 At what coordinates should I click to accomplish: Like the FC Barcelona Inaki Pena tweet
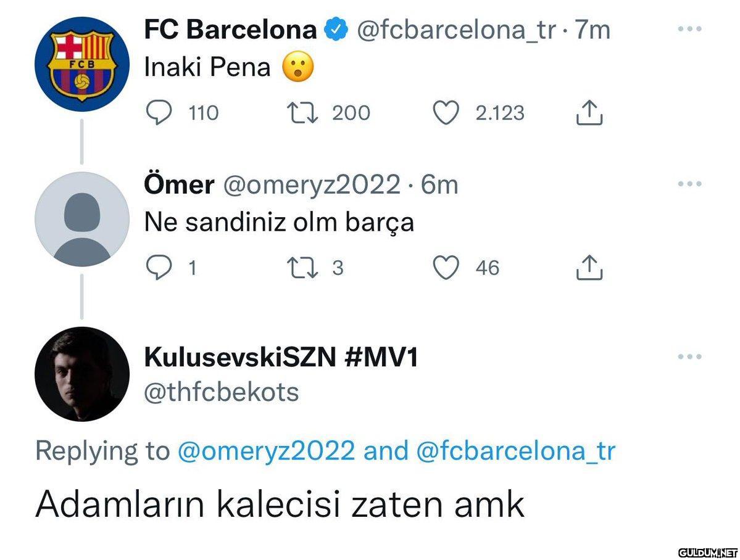click(x=446, y=113)
